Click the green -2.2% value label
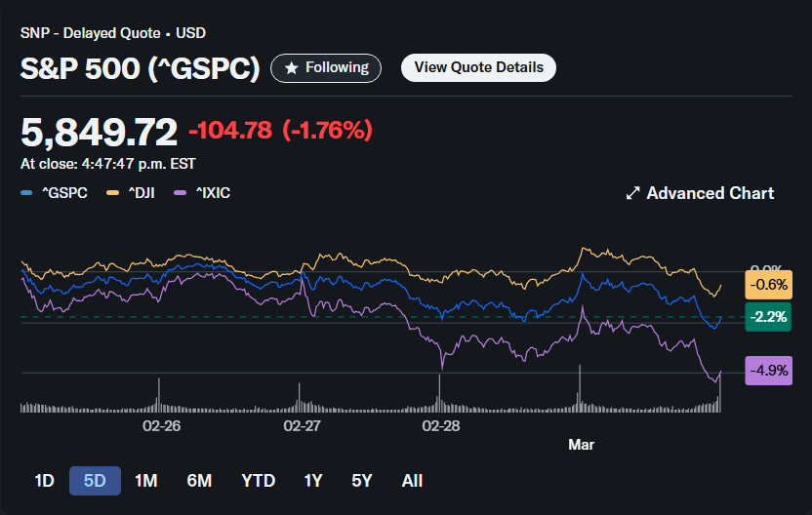This screenshot has width=812, height=515. pos(768,317)
